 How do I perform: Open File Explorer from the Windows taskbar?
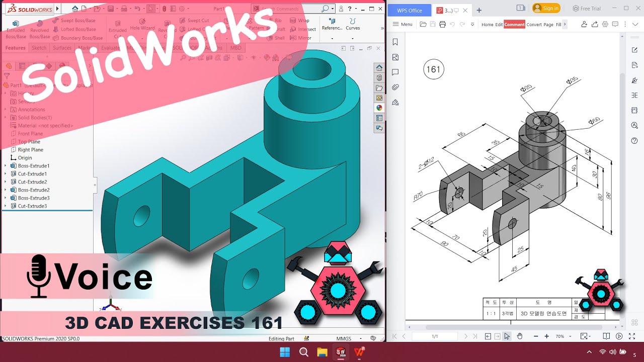[x=322, y=352]
